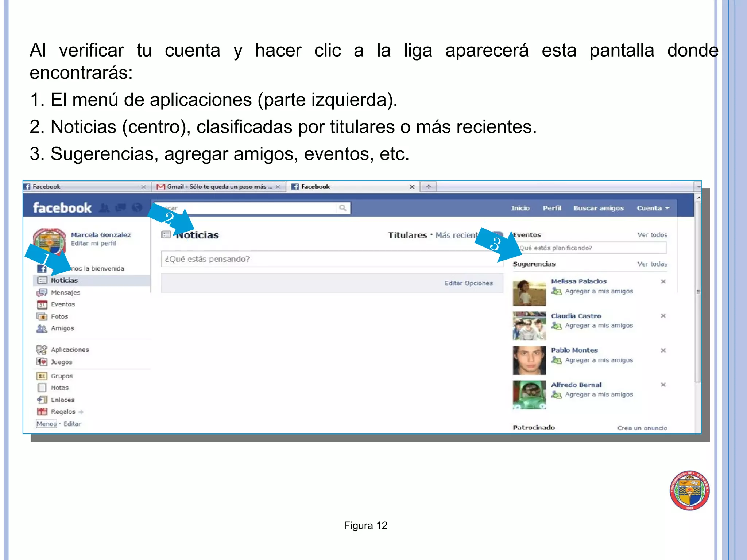Click Ver todos next to Eventos
This screenshot has height=560, width=747.
[652, 235]
